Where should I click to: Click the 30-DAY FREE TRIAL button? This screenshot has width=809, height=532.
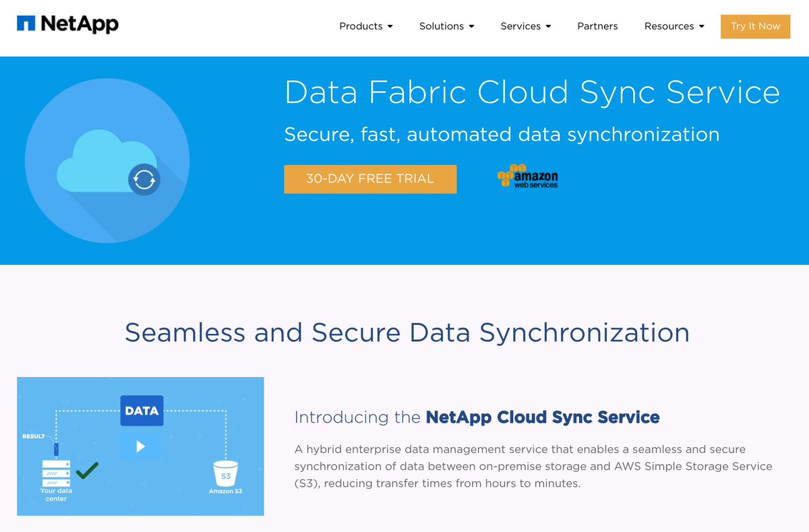[370, 179]
